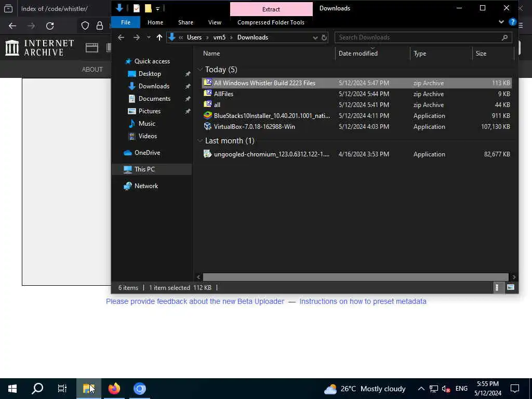Viewport: 532px width, 399px height.
Task: Select This PC in the navigation pane
Action: (x=152, y=169)
